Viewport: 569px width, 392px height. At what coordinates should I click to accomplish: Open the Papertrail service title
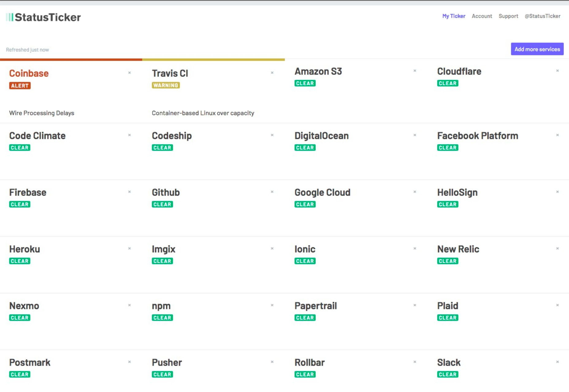tap(315, 306)
